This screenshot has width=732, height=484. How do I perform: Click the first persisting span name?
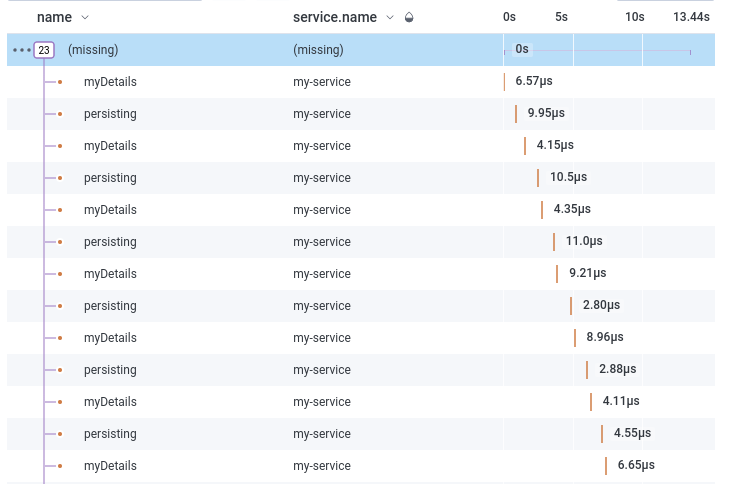pyautogui.click(x=110, y=114)
